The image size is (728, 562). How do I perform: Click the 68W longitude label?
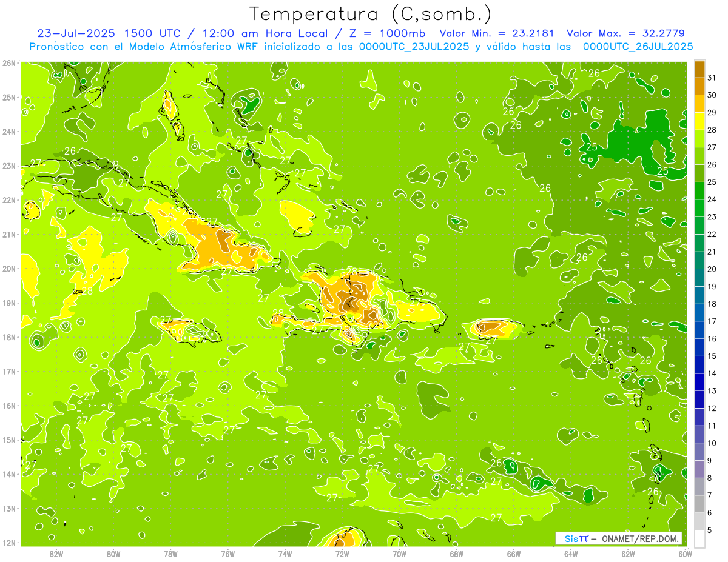tap(457, 554)
